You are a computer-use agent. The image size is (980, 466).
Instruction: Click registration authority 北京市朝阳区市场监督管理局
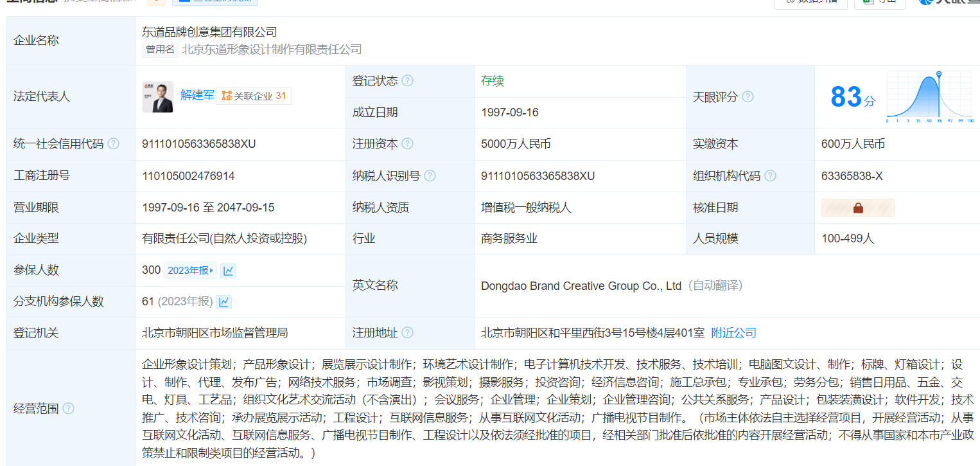214,333
